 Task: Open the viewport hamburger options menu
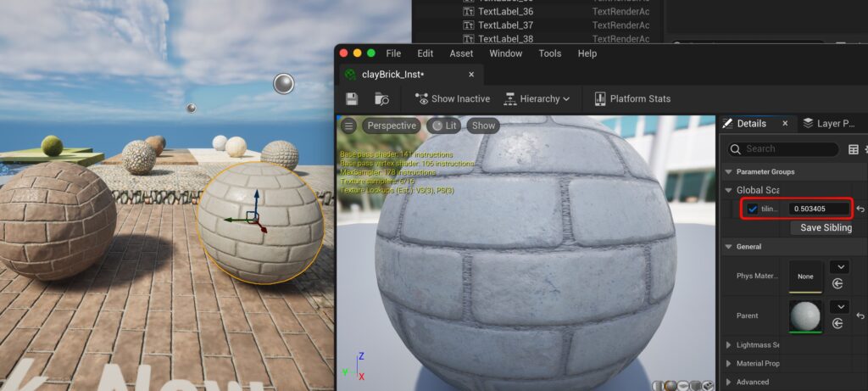(348, 126)
